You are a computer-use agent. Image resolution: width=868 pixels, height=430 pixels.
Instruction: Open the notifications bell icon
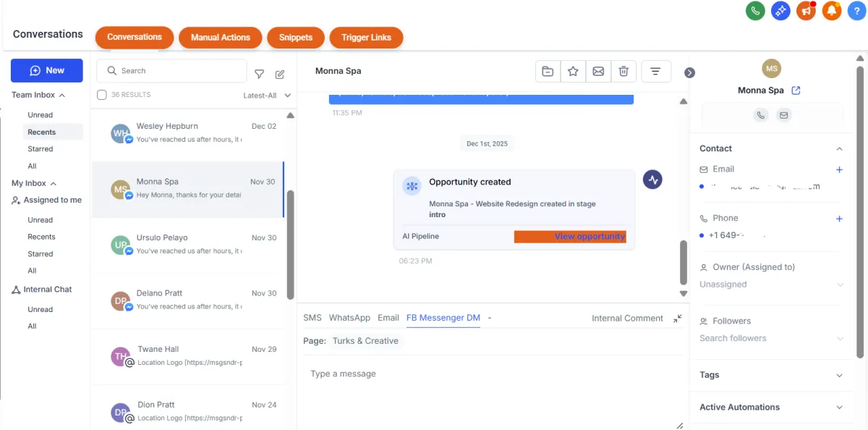[x=832, y=11]
